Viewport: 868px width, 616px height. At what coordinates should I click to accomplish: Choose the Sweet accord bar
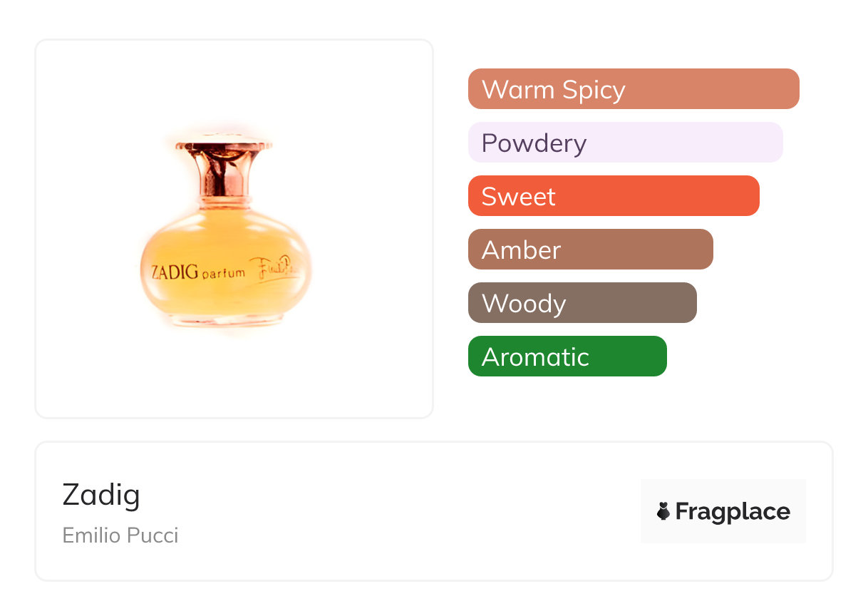(613, 196)
